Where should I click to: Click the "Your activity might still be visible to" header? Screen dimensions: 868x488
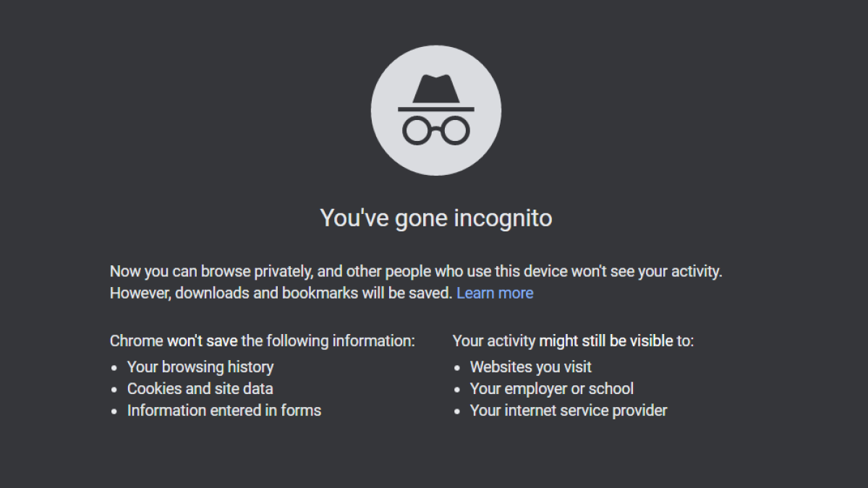[x=573, y=341]
